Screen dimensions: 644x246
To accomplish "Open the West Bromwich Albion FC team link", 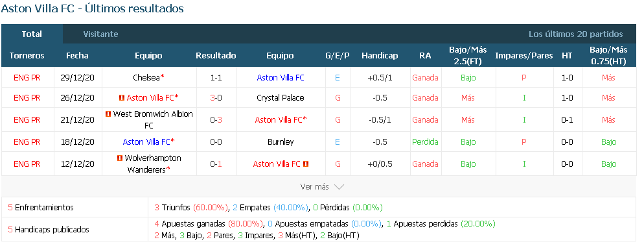I will click(x=153, y=119).
